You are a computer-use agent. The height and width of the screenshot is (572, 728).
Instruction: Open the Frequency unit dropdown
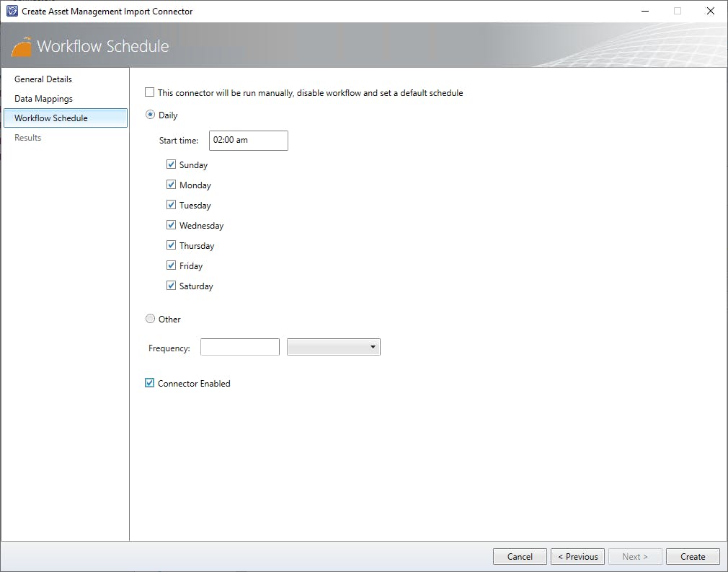point(333,347)
